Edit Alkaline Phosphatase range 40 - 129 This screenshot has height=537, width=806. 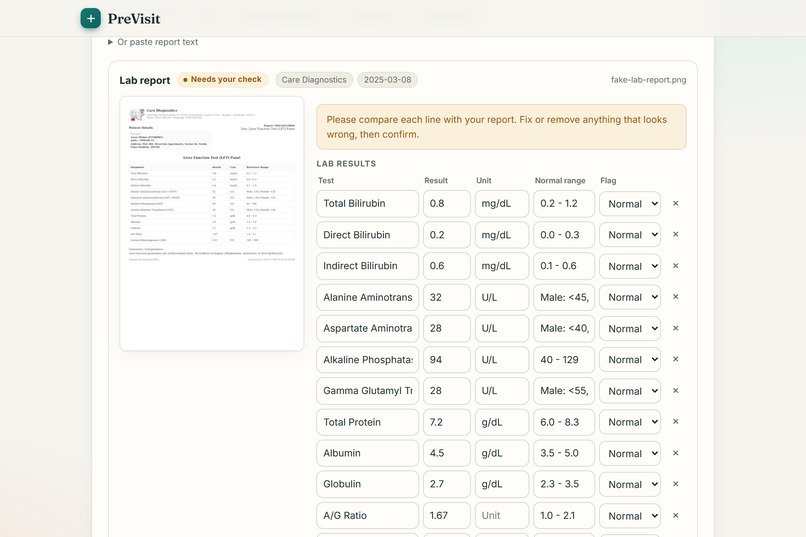[x=564, y=360]
